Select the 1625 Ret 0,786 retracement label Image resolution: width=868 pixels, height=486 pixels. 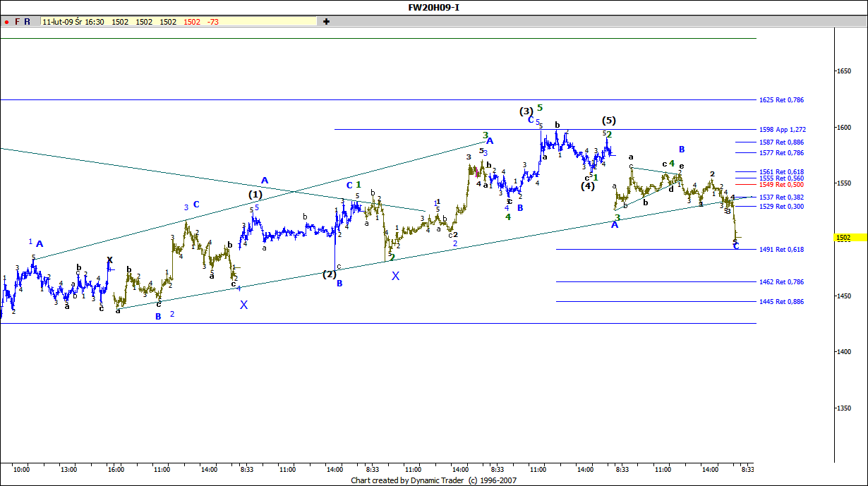tap(781, 100)
